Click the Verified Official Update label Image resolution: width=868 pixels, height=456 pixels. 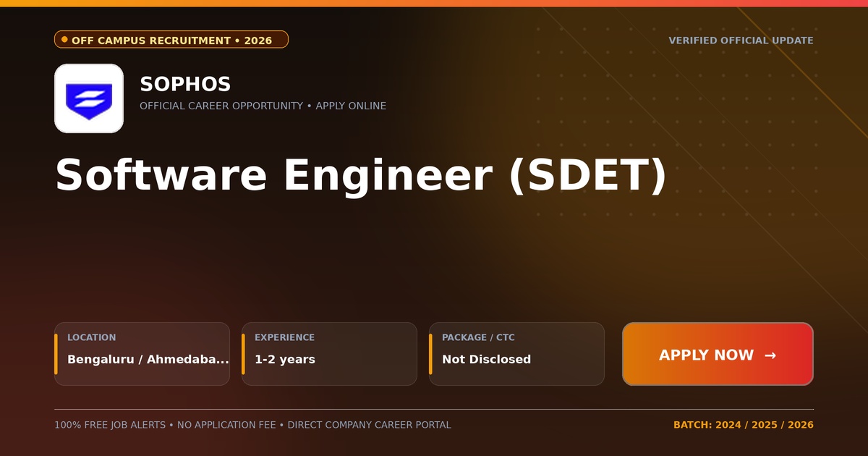[741, 41]
